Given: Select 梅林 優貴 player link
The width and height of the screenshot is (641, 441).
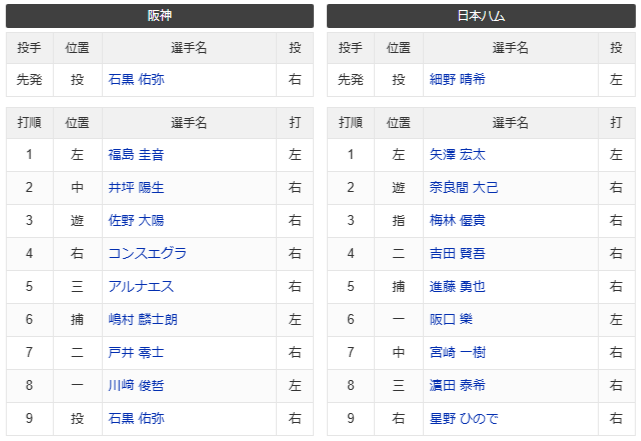Looking at the screenshot, I should pyautogui.click(x=457, y=221).
